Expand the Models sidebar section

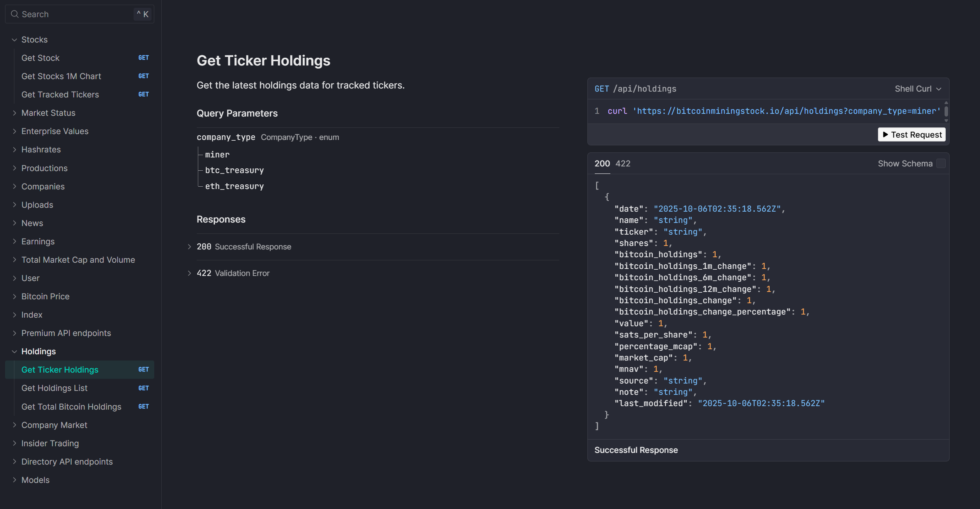point(35,480)
